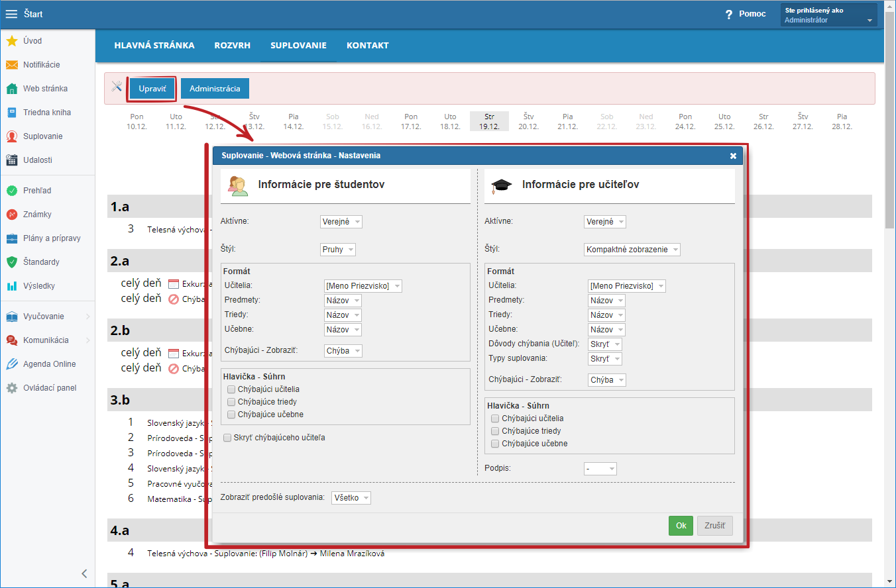Click the Pomoc question mark icon
This screenshot has width=896, height=588.
pyautogui.click(x=729, y=15)
